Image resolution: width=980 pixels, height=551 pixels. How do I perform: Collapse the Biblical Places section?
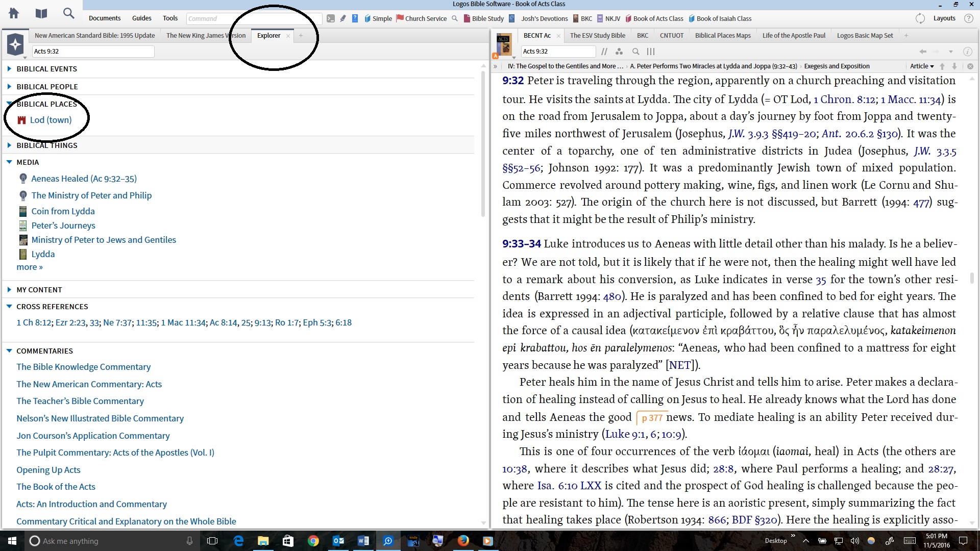pos(9,104)
